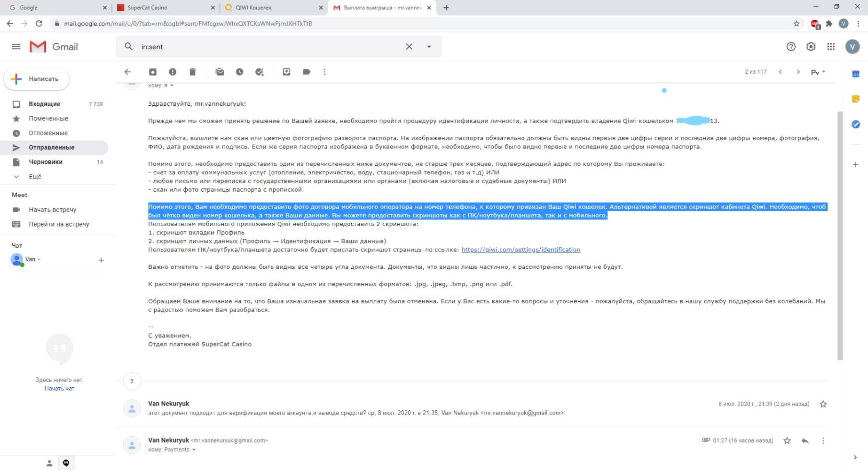The width and height of the screenshot is (868, 470).
Task: Open the Hangouts conversations tab icon
Action: [66, 463]
